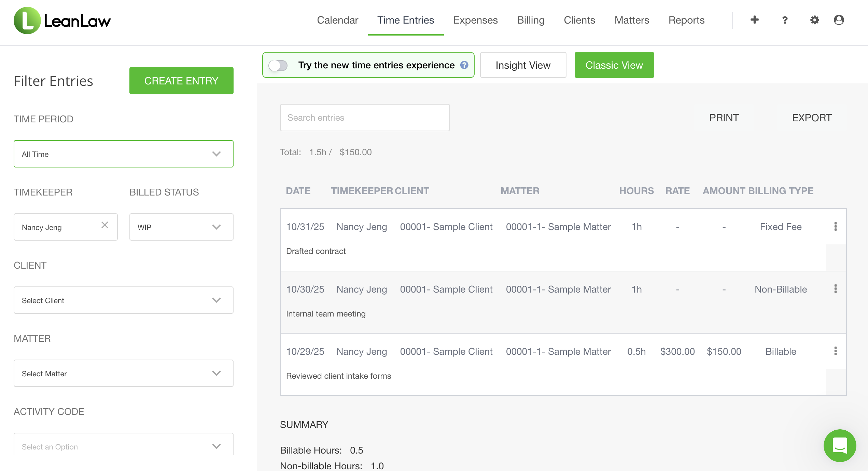Open kebab menu for Drafted contract entry
The height and width of the screenshot is (471, 868).
tap(835, 227)
